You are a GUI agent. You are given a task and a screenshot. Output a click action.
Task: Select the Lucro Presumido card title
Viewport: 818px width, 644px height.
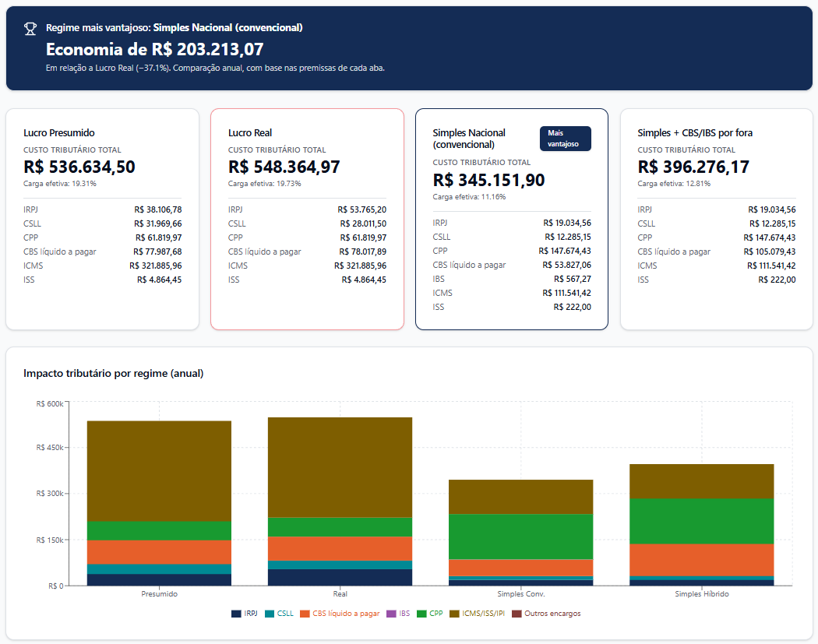(59, 133)
